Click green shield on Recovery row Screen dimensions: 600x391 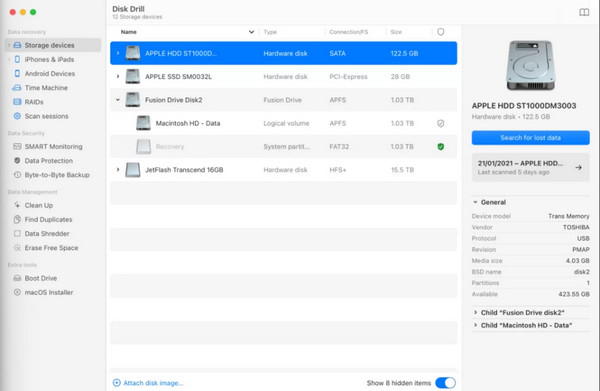(440, 147)
